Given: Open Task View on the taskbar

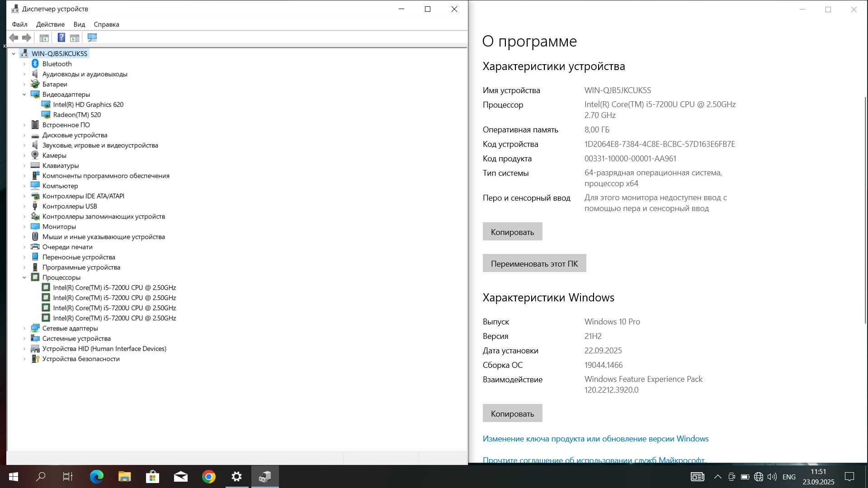Looking at the screenshot, I should [x=68, y=477].
